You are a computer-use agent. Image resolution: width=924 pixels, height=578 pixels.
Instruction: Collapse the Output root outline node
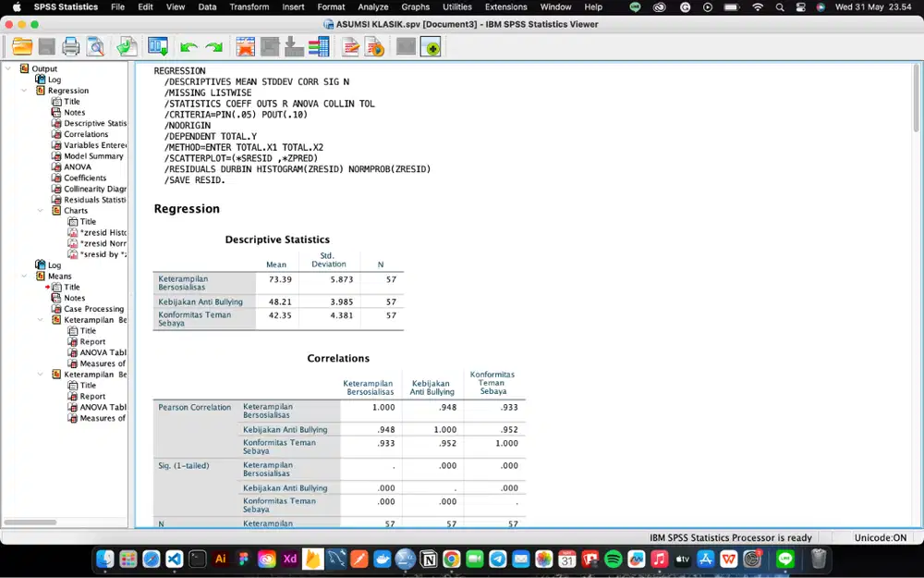[x=8, y=68]
